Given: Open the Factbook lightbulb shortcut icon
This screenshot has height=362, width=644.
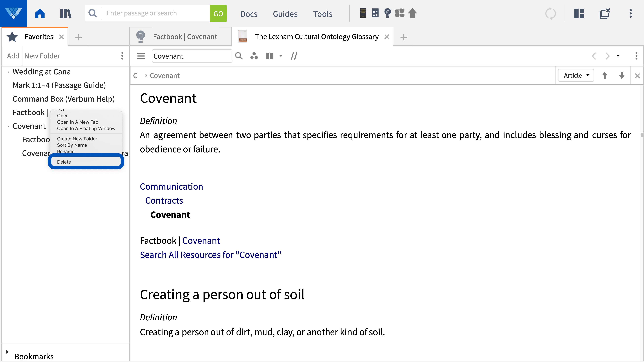Looking at the screenshot, I should tap(387, 13).
